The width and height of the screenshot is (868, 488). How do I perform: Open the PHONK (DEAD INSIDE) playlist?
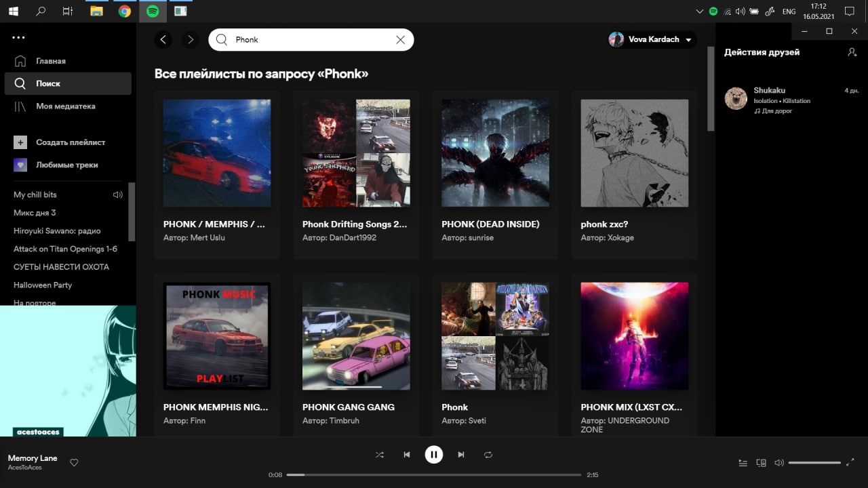tap(495, 174)
